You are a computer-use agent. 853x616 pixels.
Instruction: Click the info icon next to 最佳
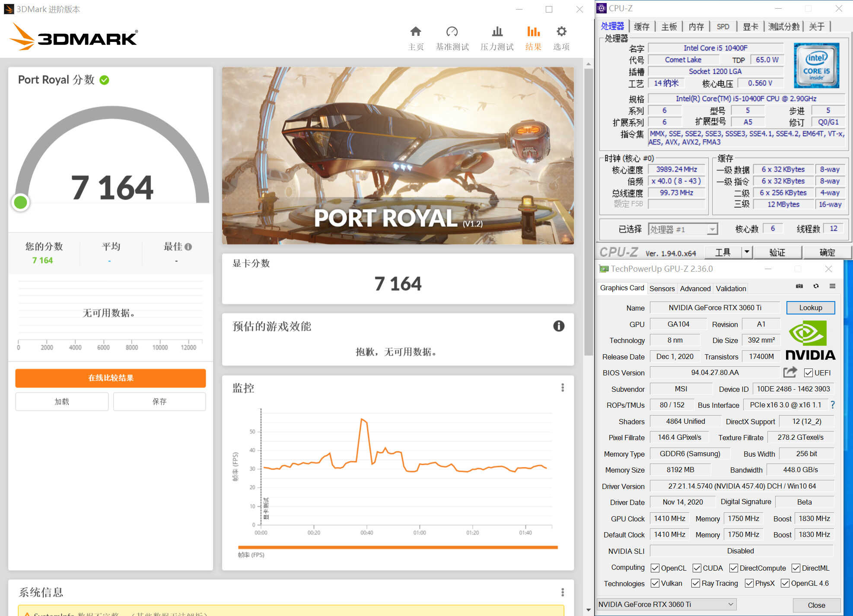click(188, 247)
